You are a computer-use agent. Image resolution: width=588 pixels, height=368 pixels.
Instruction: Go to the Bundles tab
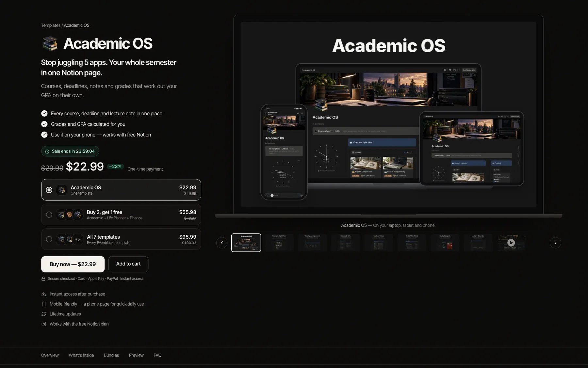[x=111, y=355]
